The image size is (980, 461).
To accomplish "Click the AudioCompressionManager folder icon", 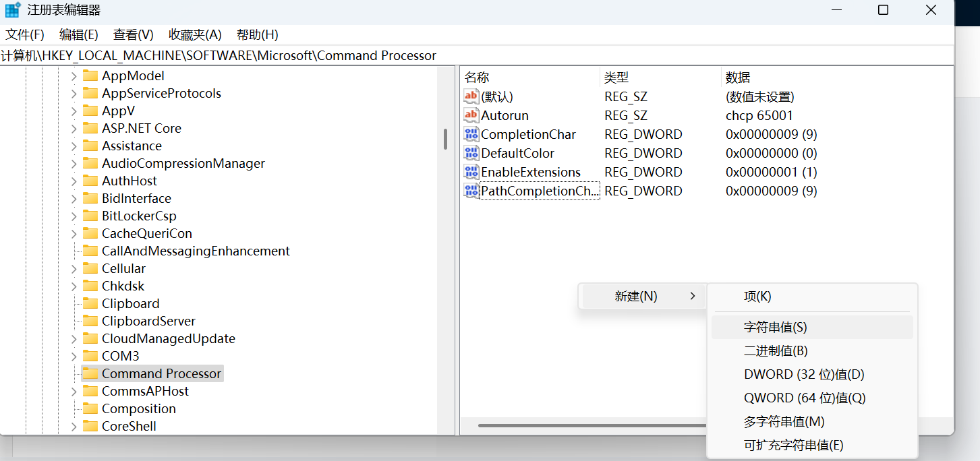I will (x=90, y=163).
